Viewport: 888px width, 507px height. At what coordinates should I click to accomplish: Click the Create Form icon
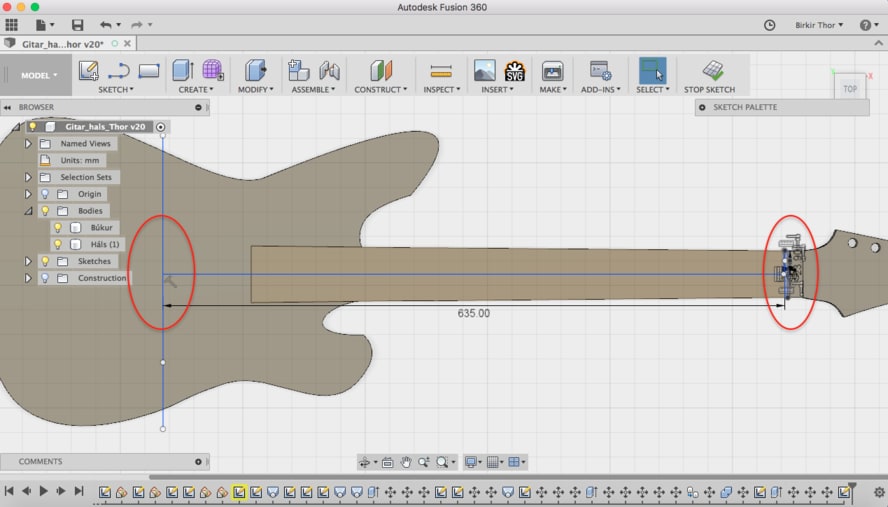[212, 70]
